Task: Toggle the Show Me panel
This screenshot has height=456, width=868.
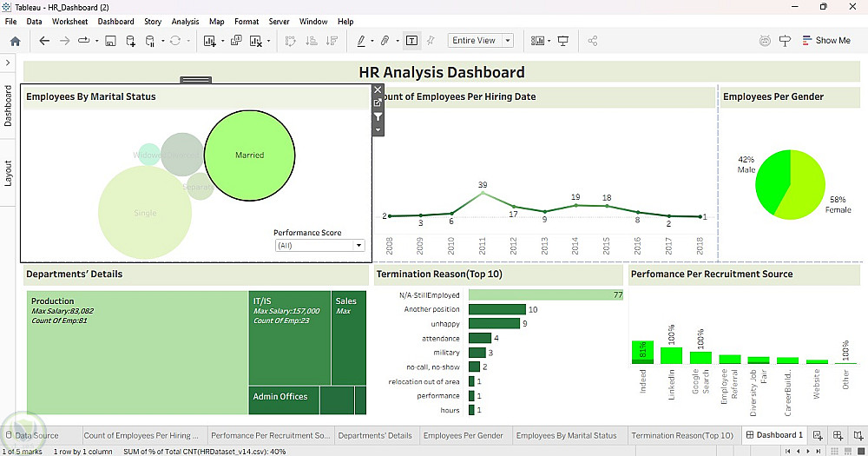Action: click(x=825, y=41)
